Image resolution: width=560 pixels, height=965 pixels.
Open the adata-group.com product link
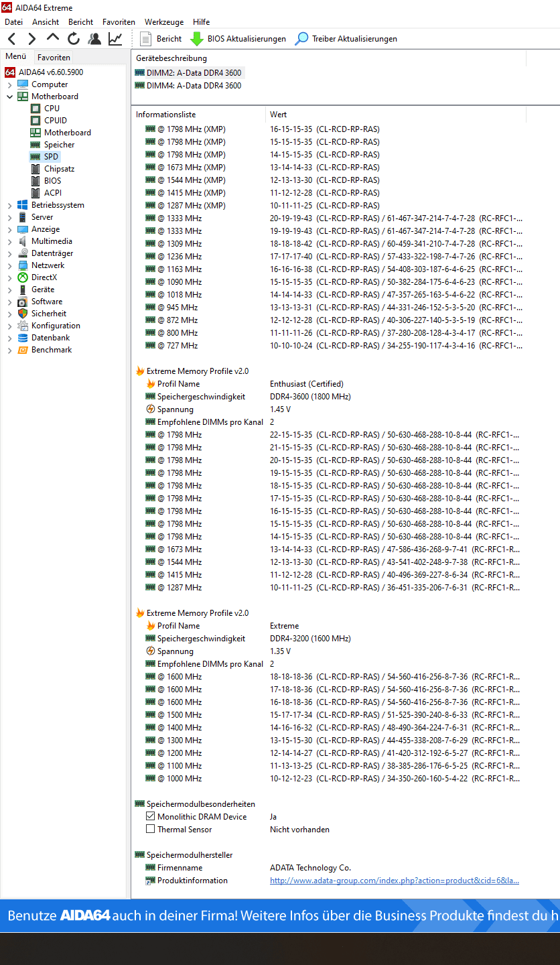tap(395, 881)
